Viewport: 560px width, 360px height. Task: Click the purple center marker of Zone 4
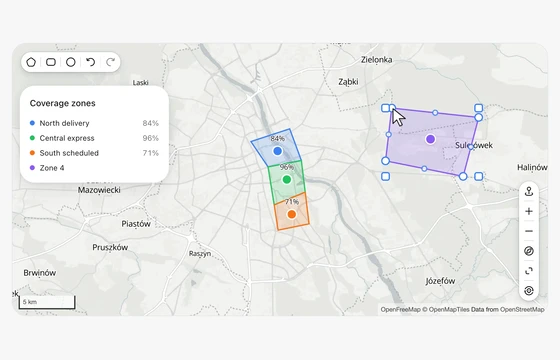click(x=430, y=139)
